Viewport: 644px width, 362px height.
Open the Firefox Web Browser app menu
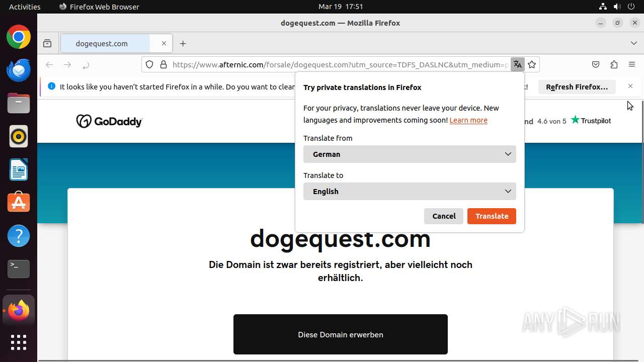[99, 7]
